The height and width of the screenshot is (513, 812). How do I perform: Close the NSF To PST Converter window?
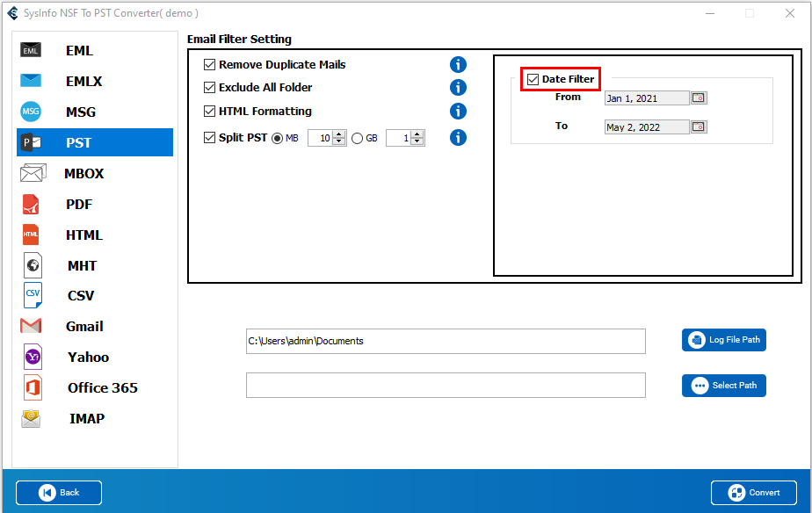coord(790,13)
